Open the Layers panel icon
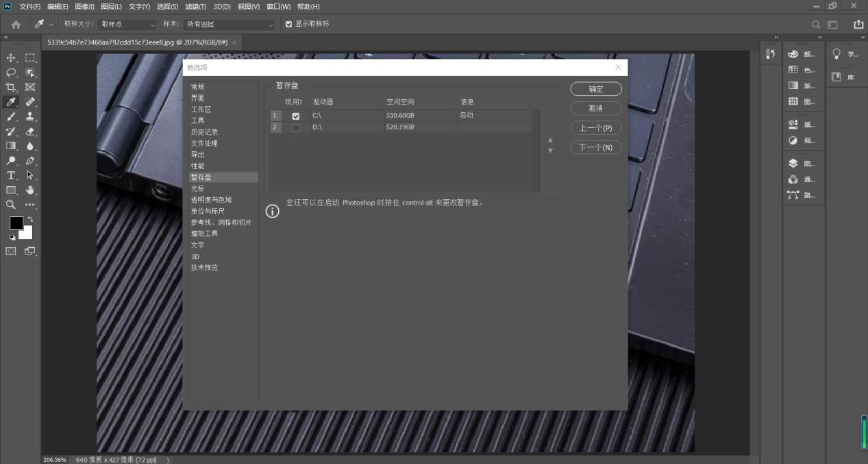 click(793, 164)
